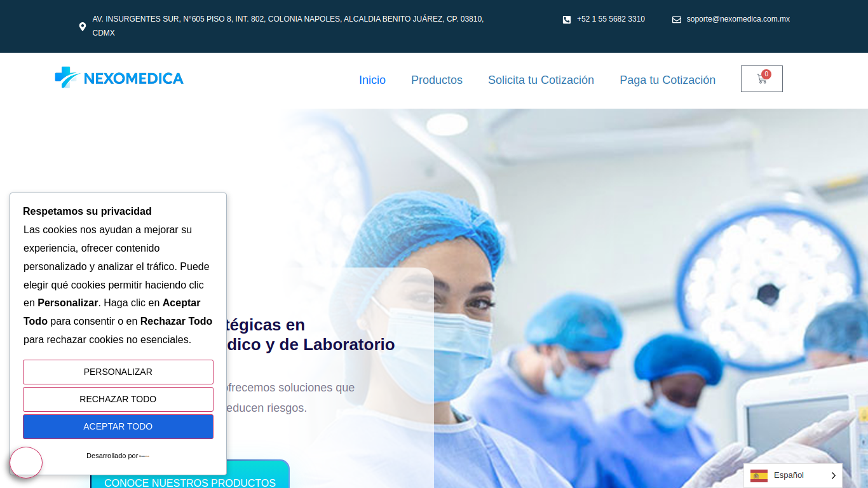Go to Inicio menu item

tap(372, 80)
